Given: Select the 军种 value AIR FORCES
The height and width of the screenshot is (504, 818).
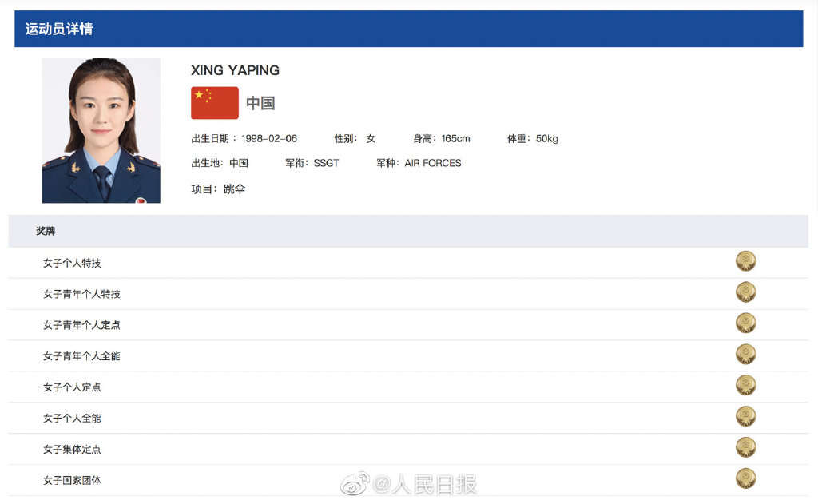Looking at the screenshot, I should [x=433, y=163].
